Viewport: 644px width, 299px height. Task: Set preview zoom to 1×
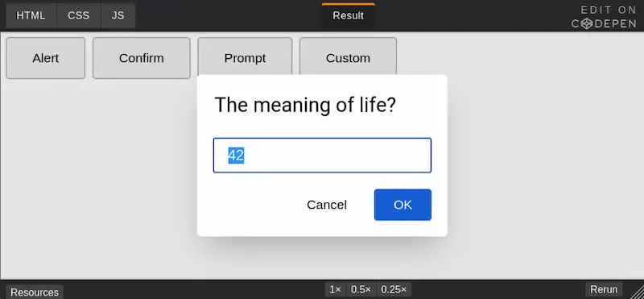(336, 289)
